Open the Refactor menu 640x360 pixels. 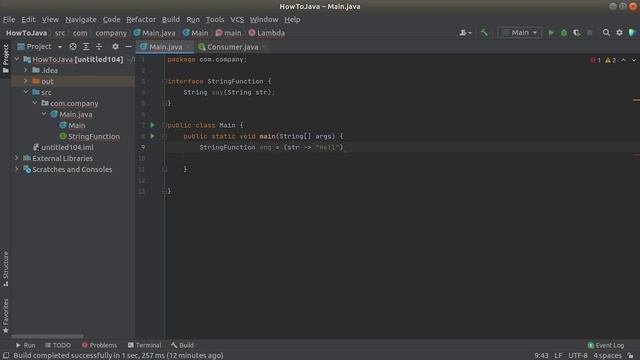(x=141, y=19)
